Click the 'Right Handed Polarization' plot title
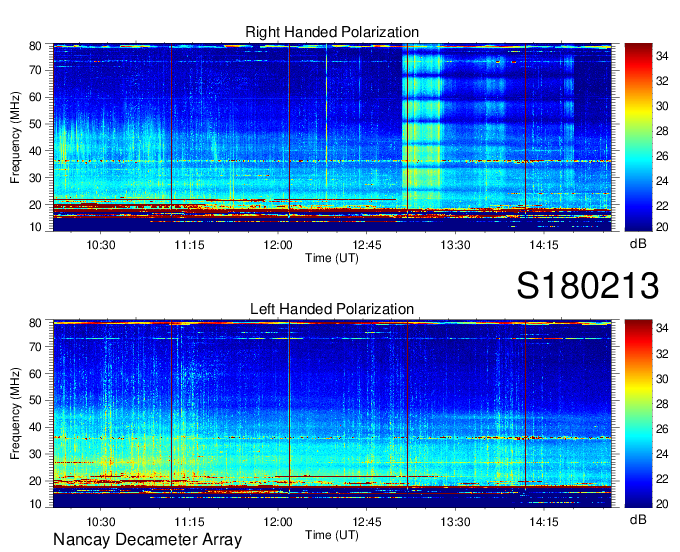680x552 pixels. 332,32
